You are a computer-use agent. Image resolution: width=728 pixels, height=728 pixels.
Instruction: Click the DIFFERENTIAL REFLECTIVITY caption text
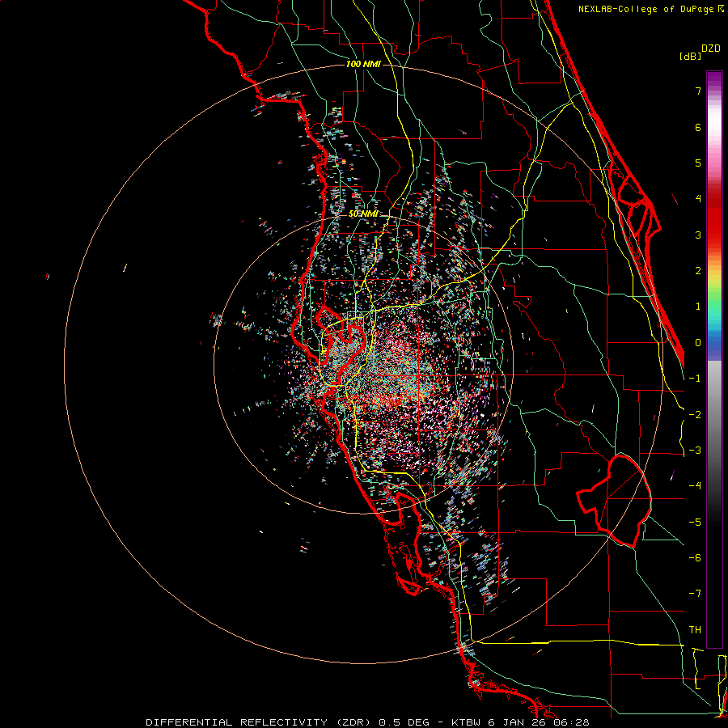coord(237,722)
